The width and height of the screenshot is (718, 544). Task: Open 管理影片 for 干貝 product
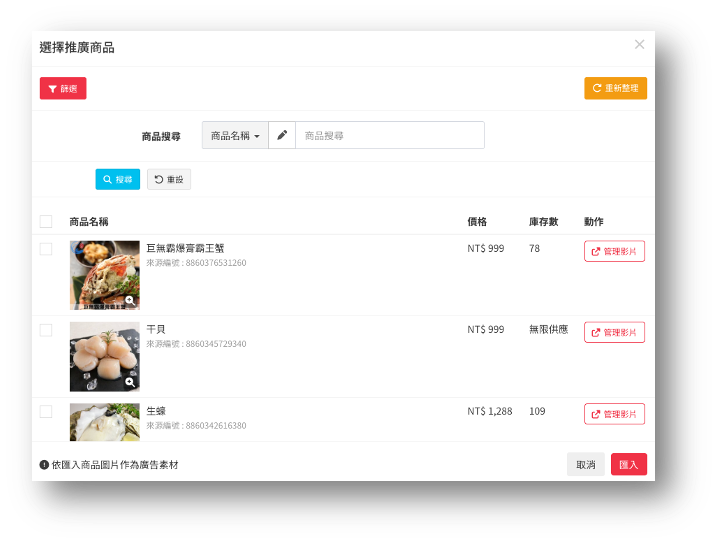click(x=614, y=332)
